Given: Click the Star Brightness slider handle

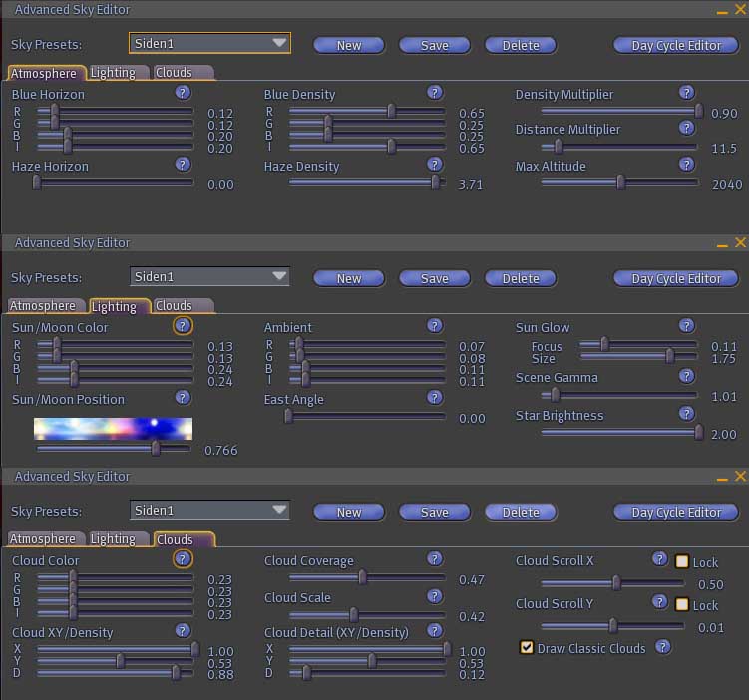Looking at the screenshot, I should pos(698,432).
